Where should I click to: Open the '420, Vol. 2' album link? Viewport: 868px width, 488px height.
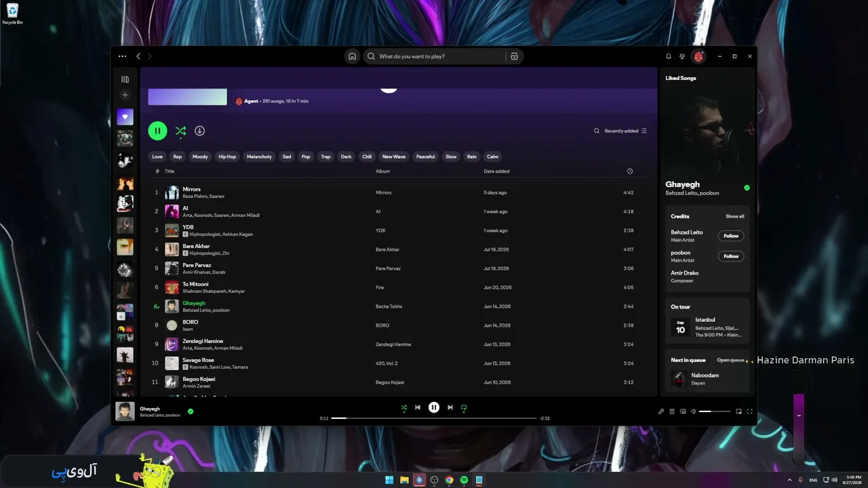click(x=387, y=363)
